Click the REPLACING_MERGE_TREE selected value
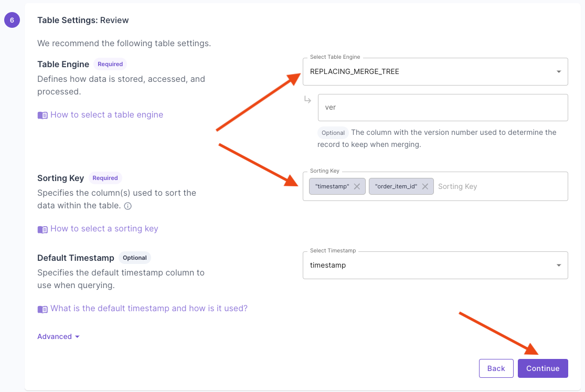The image size is (585, 392). click(x=355, y=71)
